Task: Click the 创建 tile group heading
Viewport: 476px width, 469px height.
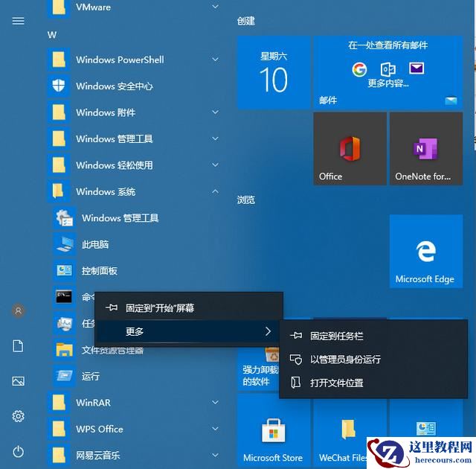Action: click(246, 21)
